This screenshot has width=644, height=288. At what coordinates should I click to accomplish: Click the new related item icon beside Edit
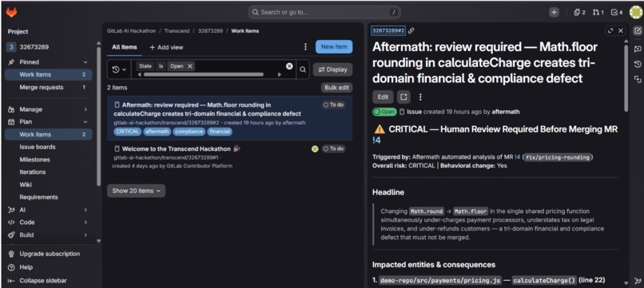(403, 97)
